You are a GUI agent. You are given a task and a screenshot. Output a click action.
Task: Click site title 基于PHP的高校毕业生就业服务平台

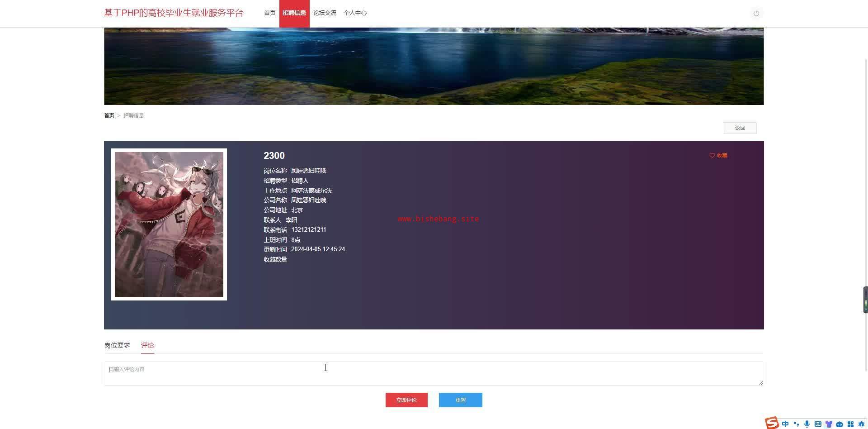[x=174, y=13]
